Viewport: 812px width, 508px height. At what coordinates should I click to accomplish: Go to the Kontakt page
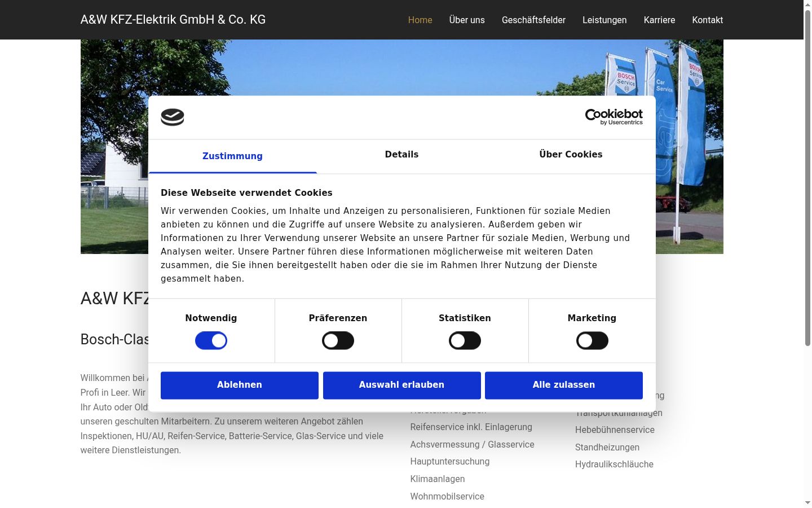(708, 20)
